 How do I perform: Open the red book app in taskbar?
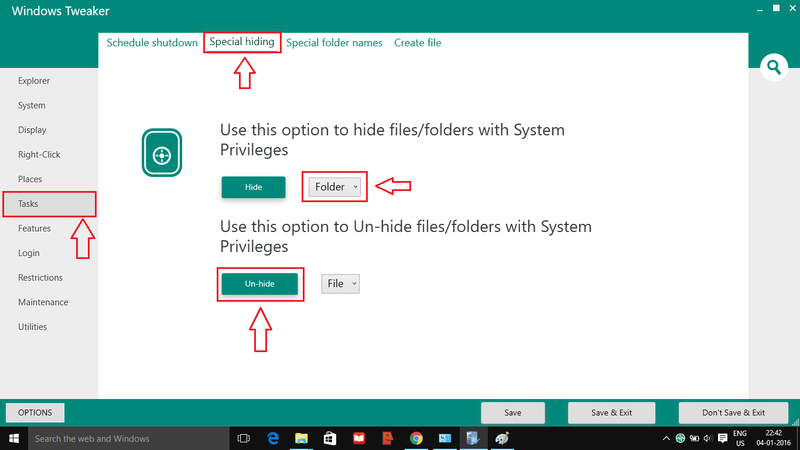[x=359, y=438]
